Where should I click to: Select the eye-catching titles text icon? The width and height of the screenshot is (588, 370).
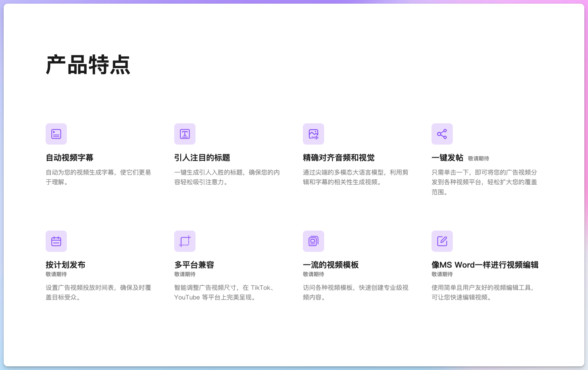pos(185,134)
